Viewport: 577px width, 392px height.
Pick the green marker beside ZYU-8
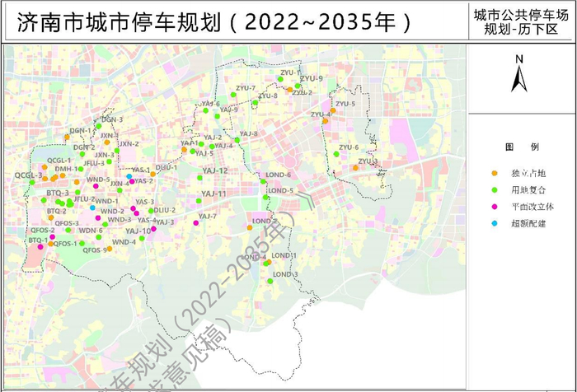click(x=255, y=102)
